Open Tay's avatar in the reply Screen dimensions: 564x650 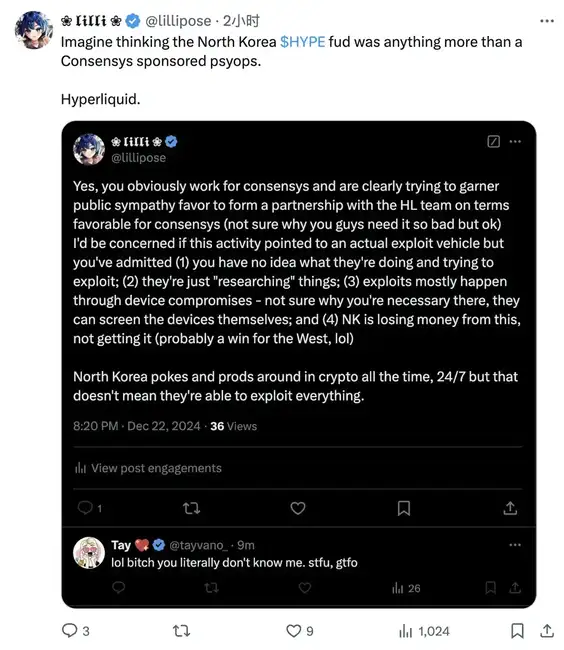click(89, 553)
